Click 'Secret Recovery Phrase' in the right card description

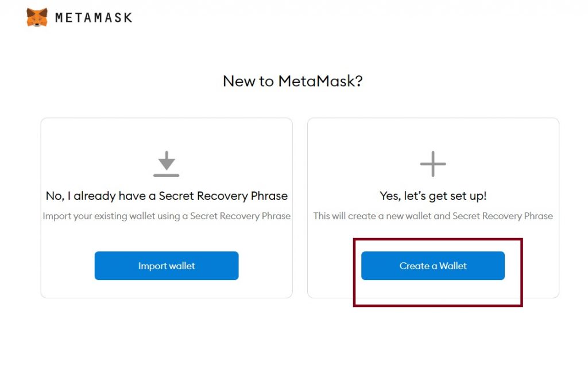(x=502, y=216)
